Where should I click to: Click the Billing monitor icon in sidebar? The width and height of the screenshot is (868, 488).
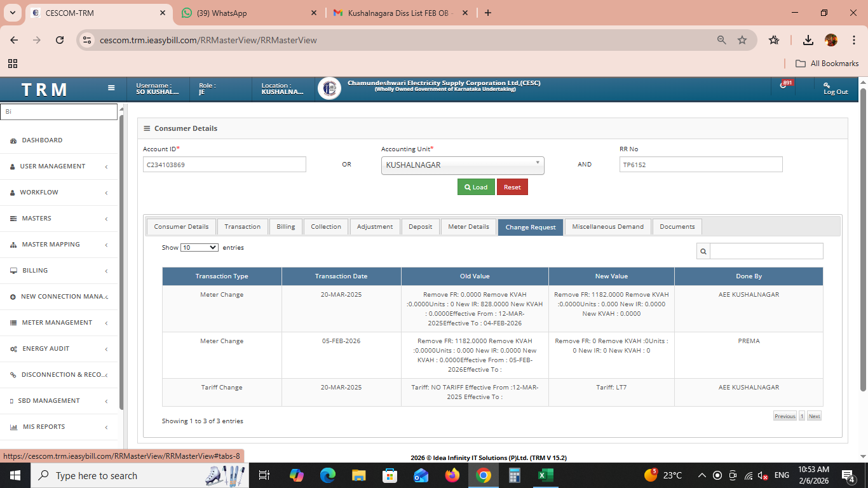pyautogui.click(x=14, y=271)
